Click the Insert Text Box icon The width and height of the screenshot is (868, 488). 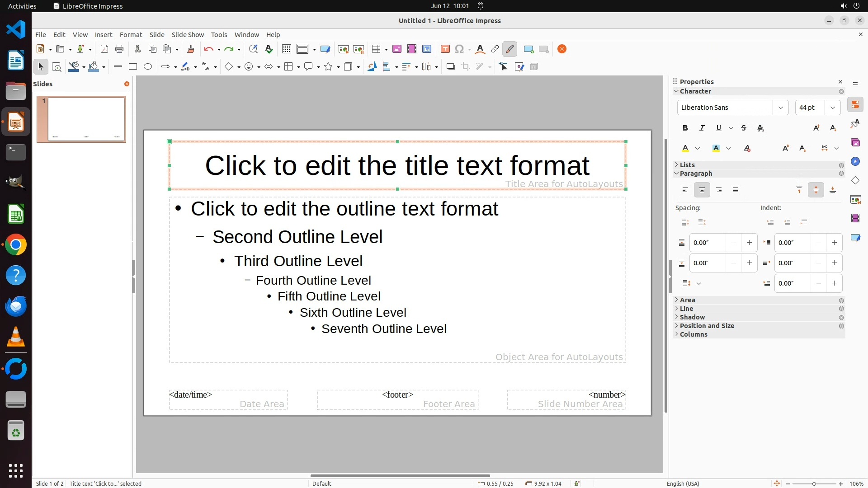pos(445,49)
